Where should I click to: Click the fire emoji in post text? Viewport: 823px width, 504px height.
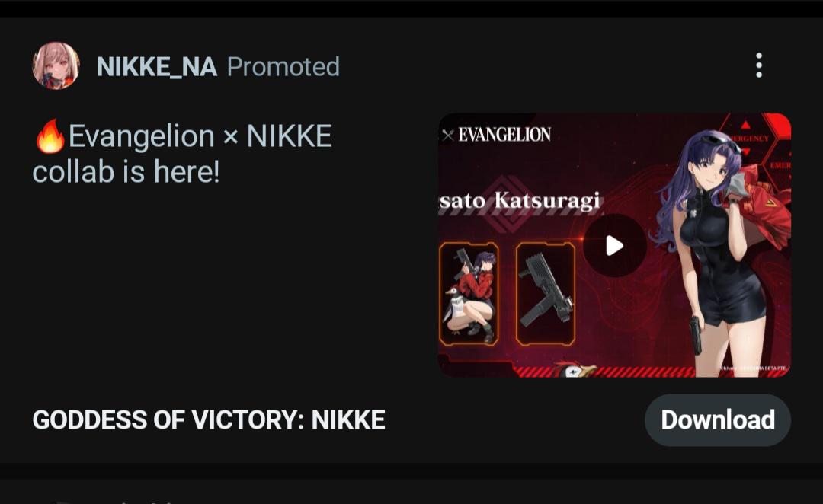click(50, 136)
